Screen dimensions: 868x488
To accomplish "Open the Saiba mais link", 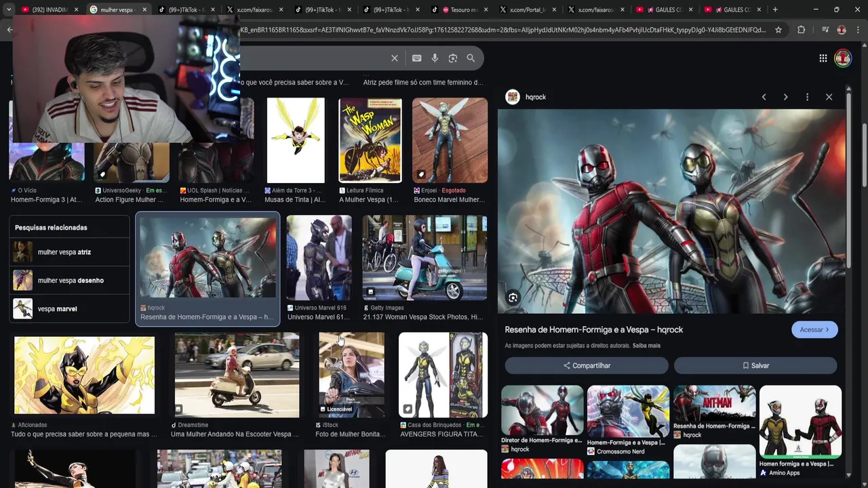I will pos(646,346).
